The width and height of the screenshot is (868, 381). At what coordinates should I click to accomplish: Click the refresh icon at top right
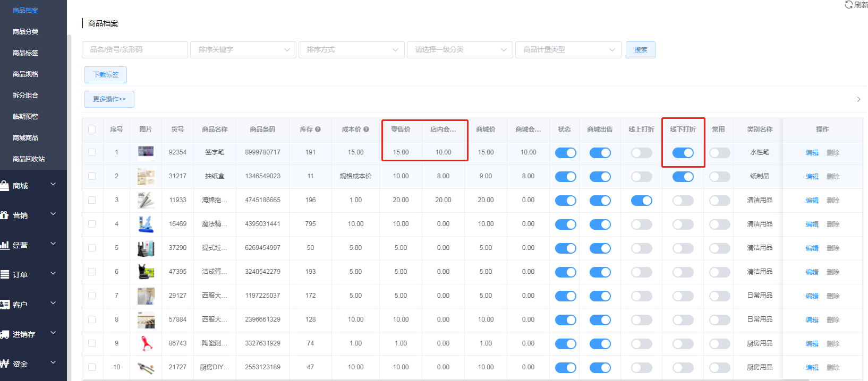point(848,5)
